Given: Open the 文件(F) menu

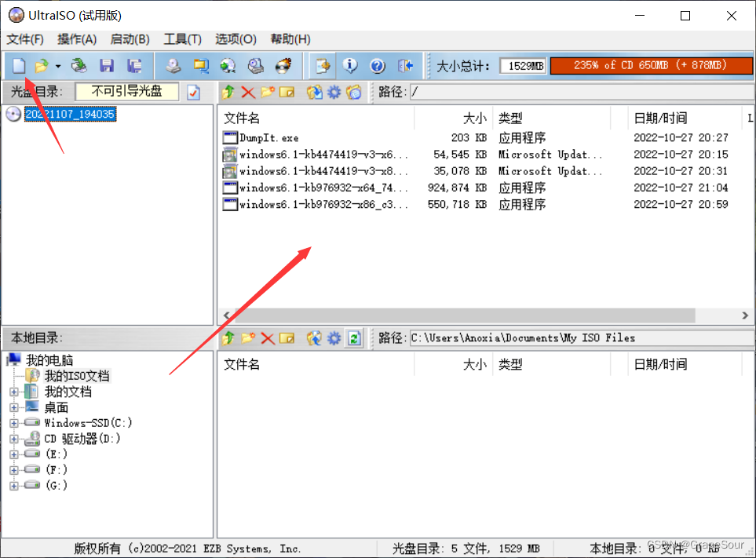Looking at the screenshot, I should [x=25, y=39].
